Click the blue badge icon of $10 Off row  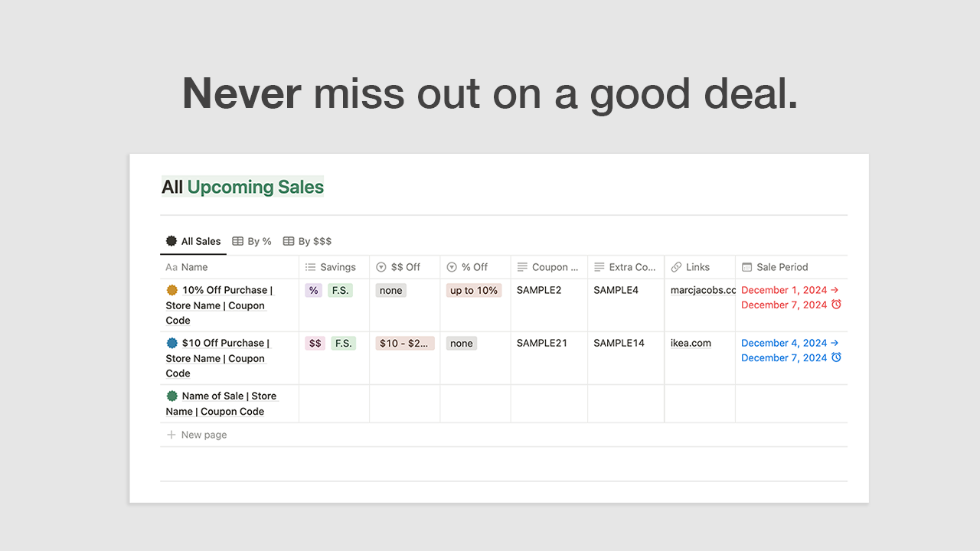[171, 343]
